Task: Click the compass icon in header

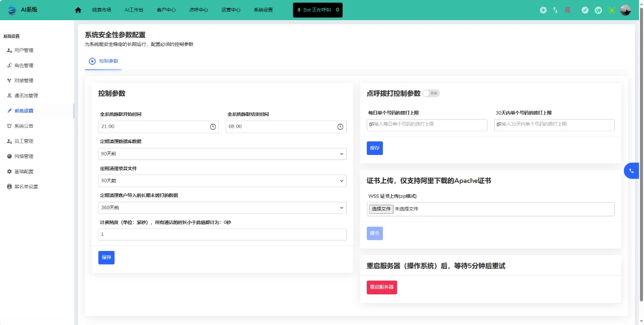Action: pos(585,10)
